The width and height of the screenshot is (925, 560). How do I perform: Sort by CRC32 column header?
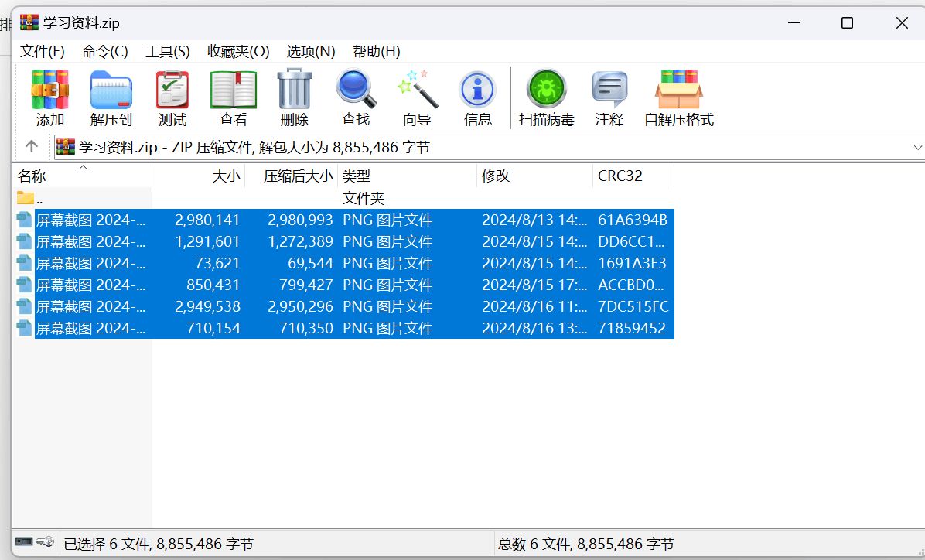[633, 176]
